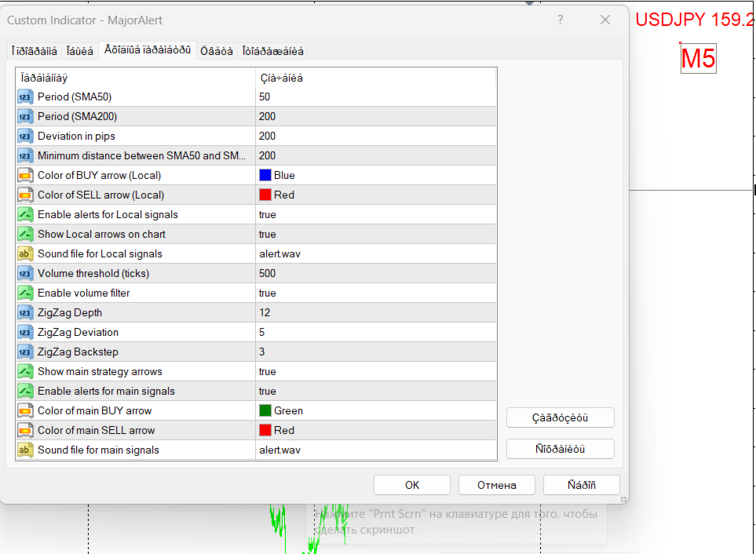Click the help question mark in title bar
Image resolution: width=756 pixels, height=554 pixels.
(x=561, y=20)
